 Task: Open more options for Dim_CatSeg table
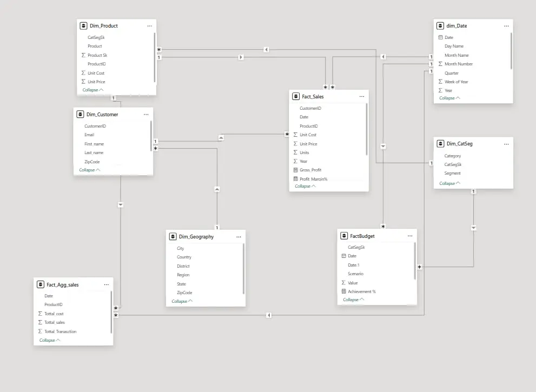tap(506, 144)
